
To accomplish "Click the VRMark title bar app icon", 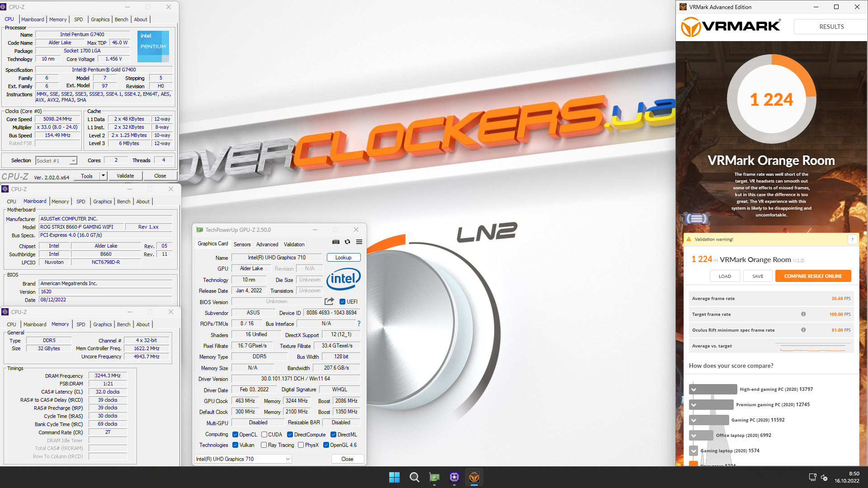I will point(683,7).
